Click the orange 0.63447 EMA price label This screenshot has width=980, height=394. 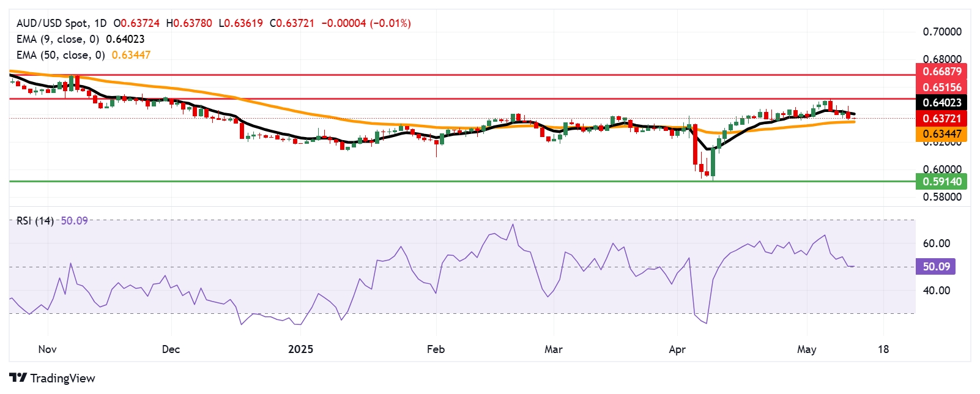click(941, 134)
